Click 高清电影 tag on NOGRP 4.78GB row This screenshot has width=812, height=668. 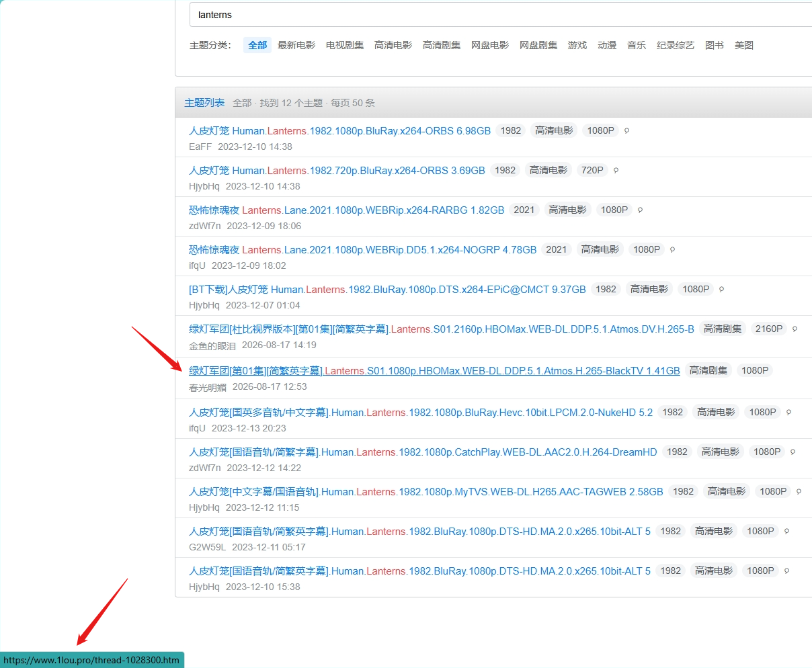(x=600, y=249)
